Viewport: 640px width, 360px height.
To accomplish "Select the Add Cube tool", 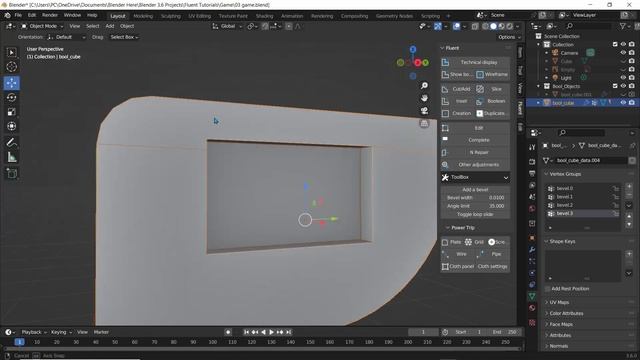I will [12, 173].
